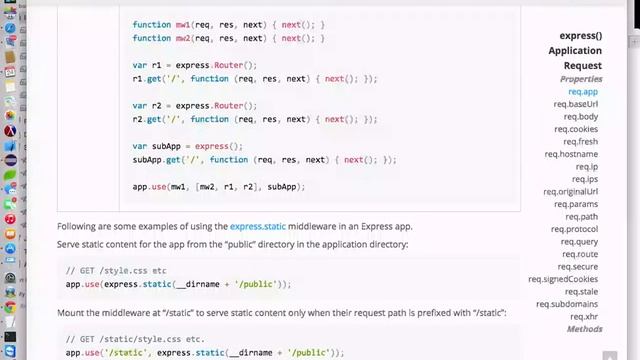640x360 pixels.
Task: Open the req.stale link
Action: (x=581, y=292)
